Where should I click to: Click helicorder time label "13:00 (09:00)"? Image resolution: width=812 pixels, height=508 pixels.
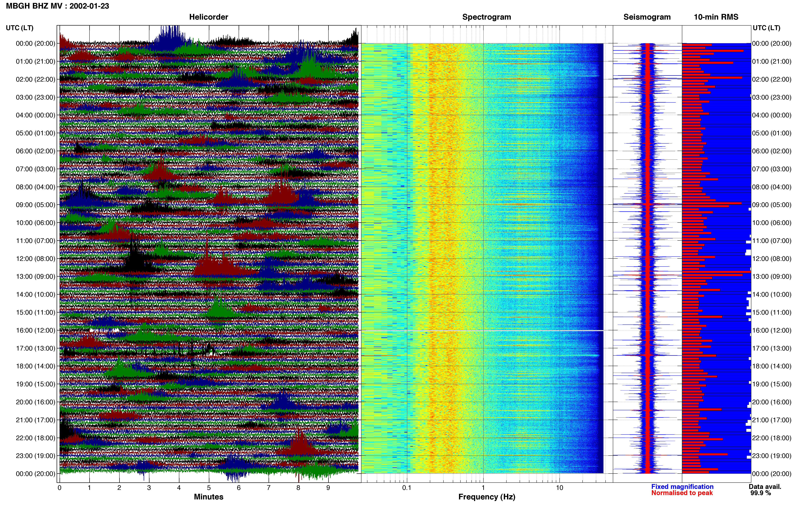[35, 277]
